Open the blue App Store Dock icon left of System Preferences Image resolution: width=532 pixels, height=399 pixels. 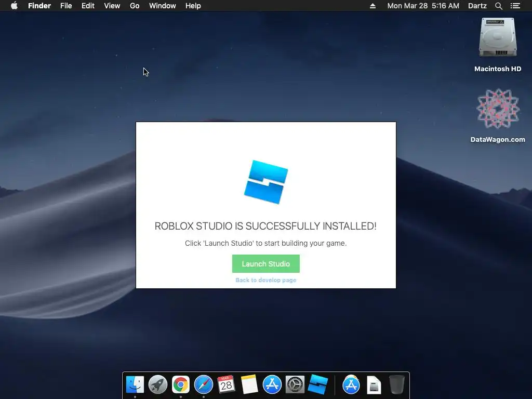click(272, 384)
